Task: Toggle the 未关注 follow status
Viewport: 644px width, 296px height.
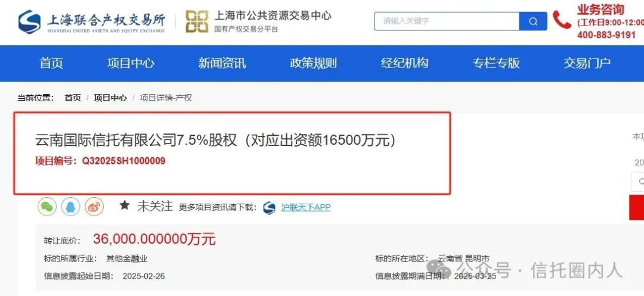Action: point(155,206)
